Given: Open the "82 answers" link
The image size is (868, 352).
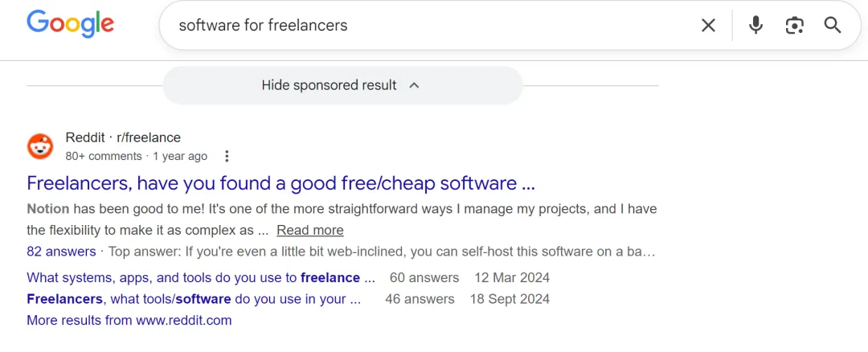Looking at the screenshot, I should point(61,252).
